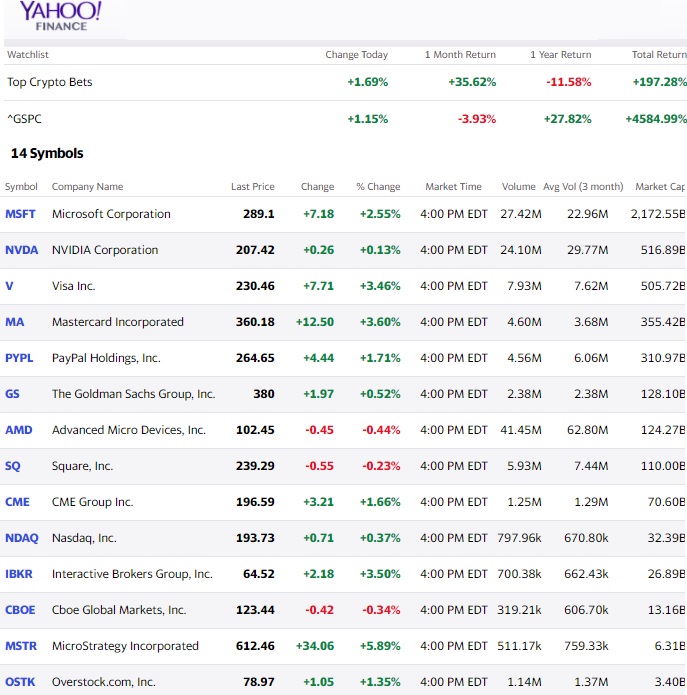Open the OSTK ticker link
This screenshot has height=695, width=687.
(20, 682)
